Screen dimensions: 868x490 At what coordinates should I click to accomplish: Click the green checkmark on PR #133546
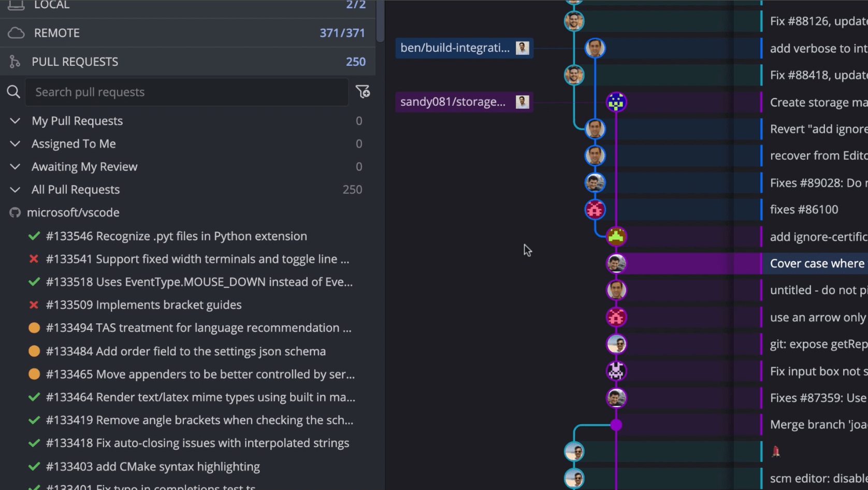pos(34,236)
